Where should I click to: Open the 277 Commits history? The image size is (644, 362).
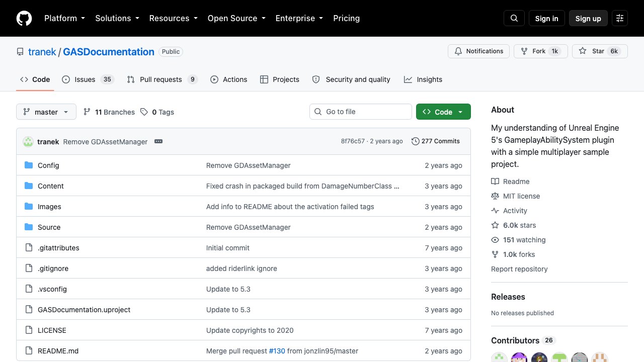pos(436,141)
